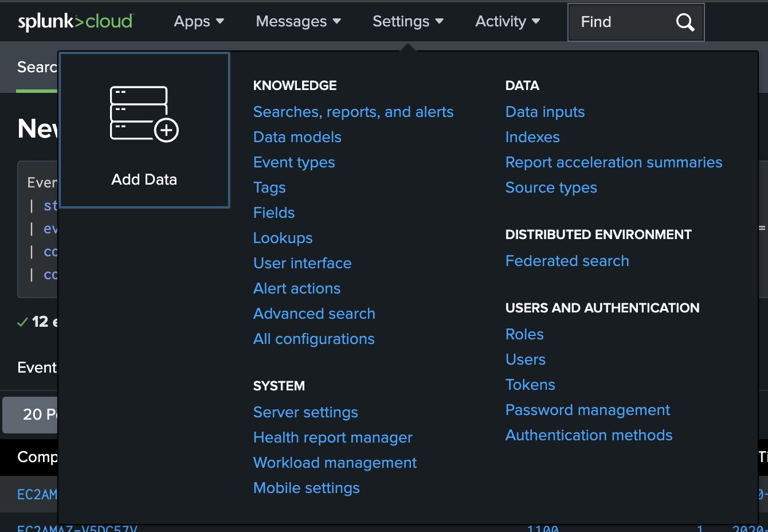This screenshot has width=768, height=532.
Task: Select Data inputs under Data
Action: (x=544, y=112)
